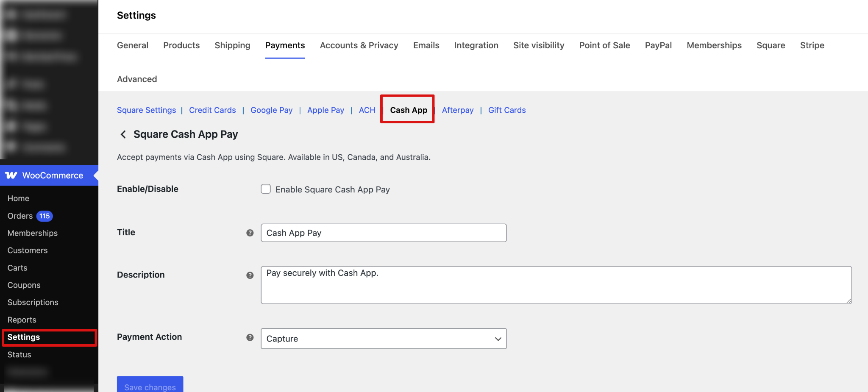This screenshot has width=868, height=392.
Task: Select the Cash App section
Action: (408, 110)
